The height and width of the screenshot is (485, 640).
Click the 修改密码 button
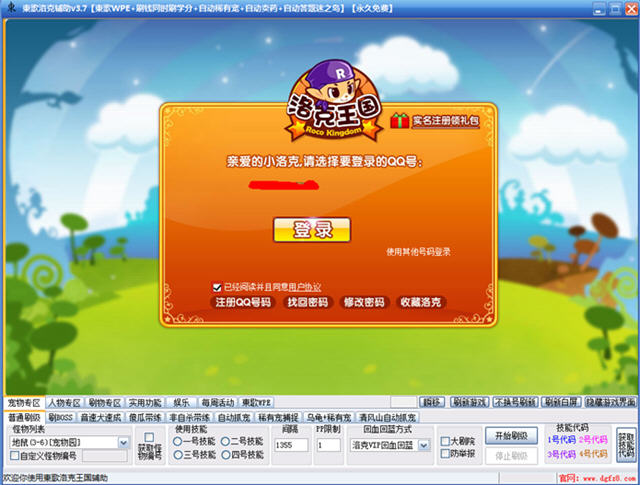[364, 302]
